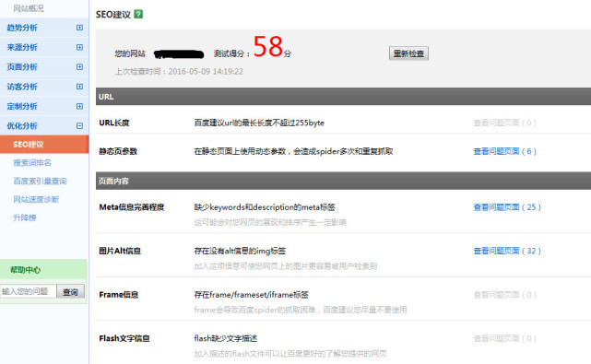
Task: View problem pages (6) for 静态页参数
Action: [504, 151]
